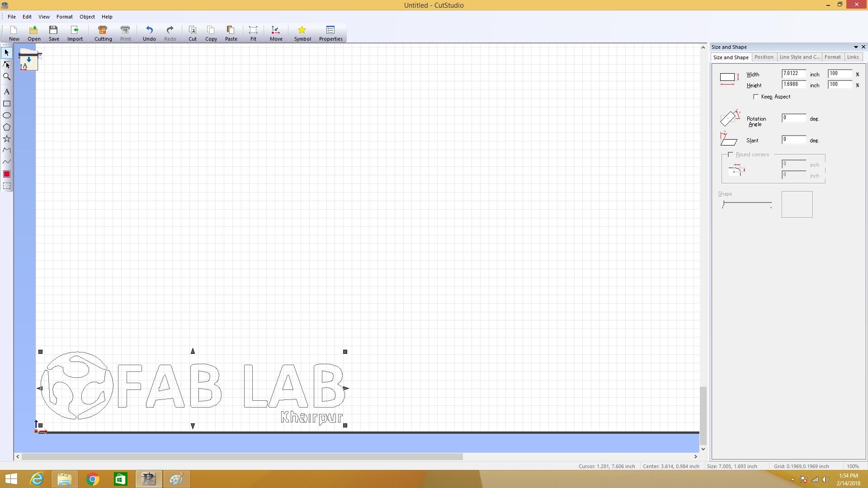Switch to the Links tab

point(853,57)
